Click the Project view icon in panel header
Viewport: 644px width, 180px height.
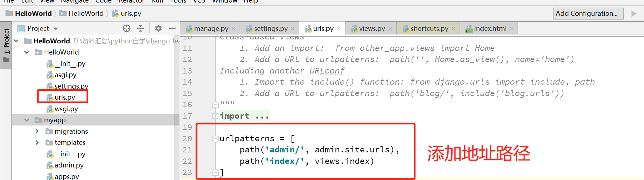(x=21, y=28)
